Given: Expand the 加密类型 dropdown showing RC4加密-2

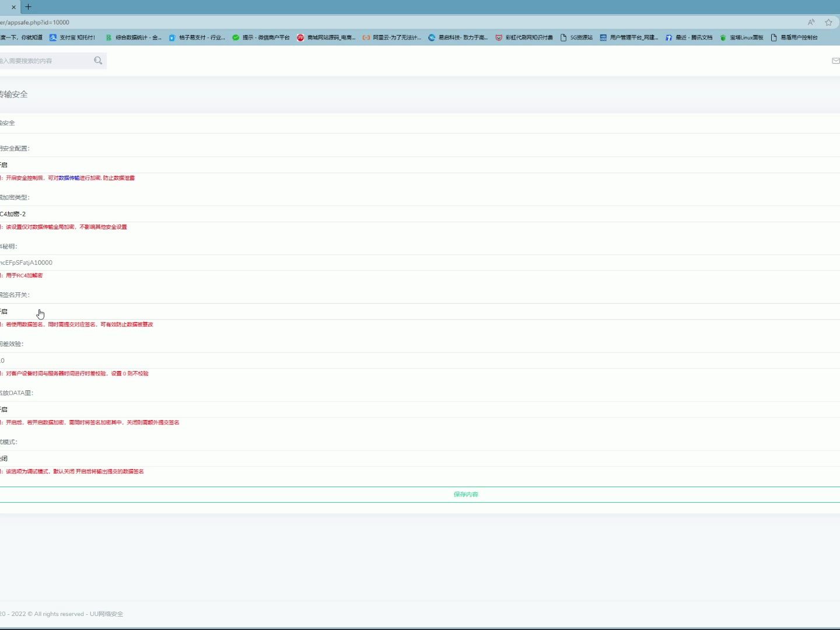Looking at the screenshot, I should [420, 214].
